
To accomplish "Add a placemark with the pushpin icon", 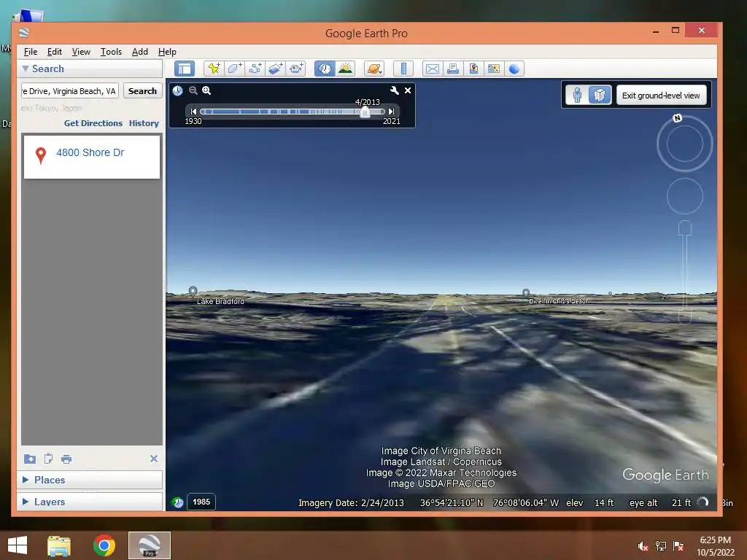I will 214,69.
